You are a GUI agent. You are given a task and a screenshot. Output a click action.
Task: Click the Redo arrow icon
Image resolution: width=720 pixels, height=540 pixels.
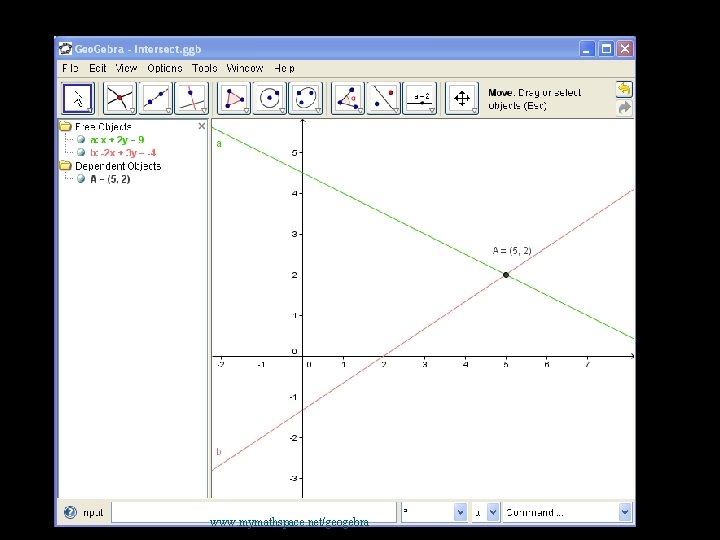(624, 107)
